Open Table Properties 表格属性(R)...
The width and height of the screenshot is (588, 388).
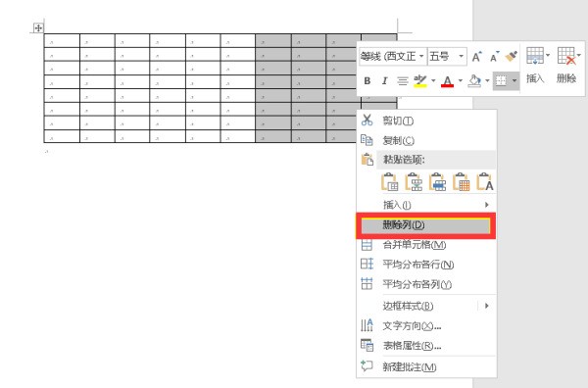pyautogui.click(x=426, y=345)
